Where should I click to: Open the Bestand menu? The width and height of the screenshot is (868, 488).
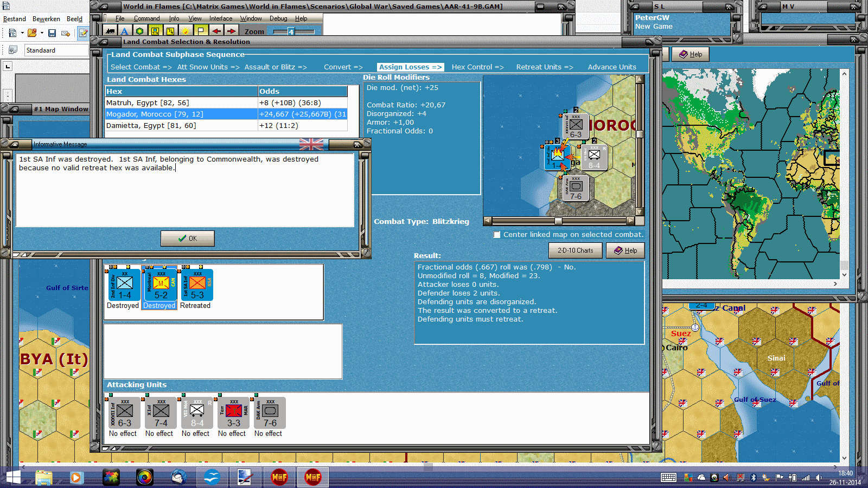tap(15, 19)
